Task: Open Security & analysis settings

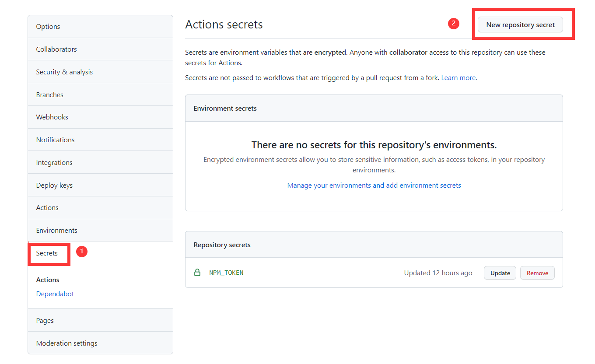Action: [100, 72]
